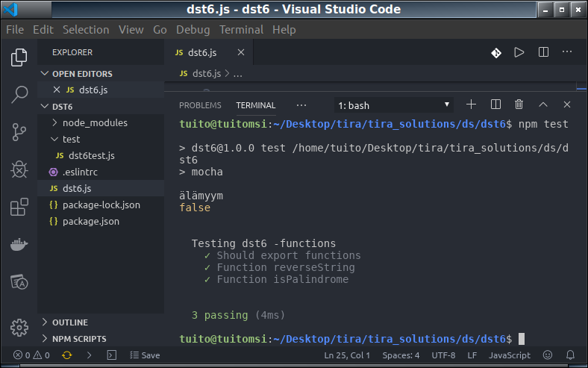Open the terminal selector 1: bash dropdown
This screenshot has height=368, width=588.
click(394, 105)
